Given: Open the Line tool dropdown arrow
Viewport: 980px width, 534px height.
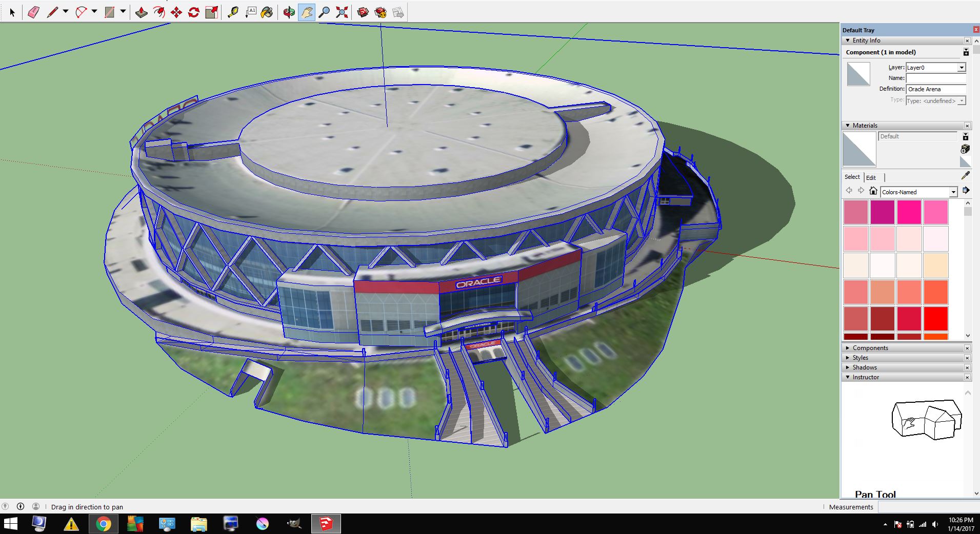Looking at the screenshot, I should pos(66,12).
